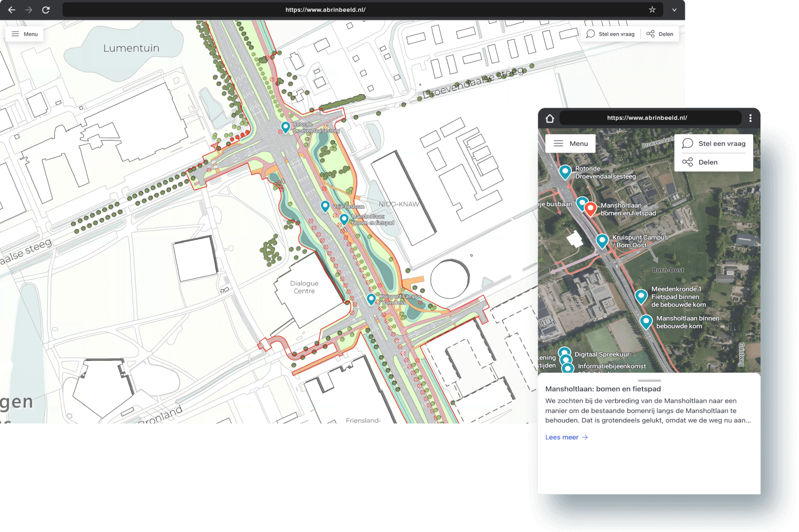This screenshot has width=799, height=532.
Task: Tap Stel een vraag in mobile panel
Action: click(x=714, y=144)
